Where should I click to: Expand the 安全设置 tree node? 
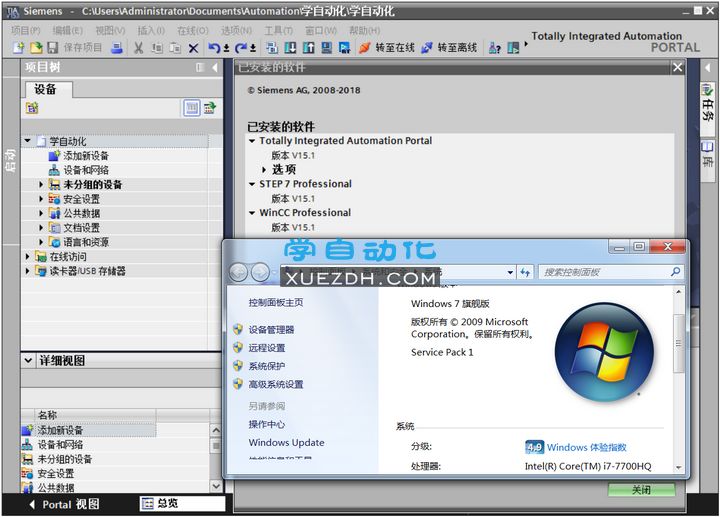[x=41, y=199]
